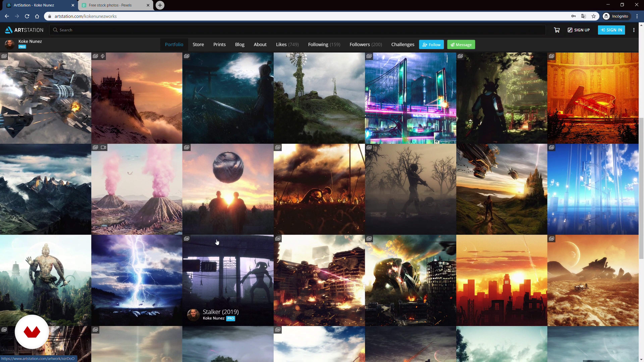The height and width of the screenshot is (362, 644).
Task: Open the ArtStation header three-dot menu
Action: coord(634,30)
